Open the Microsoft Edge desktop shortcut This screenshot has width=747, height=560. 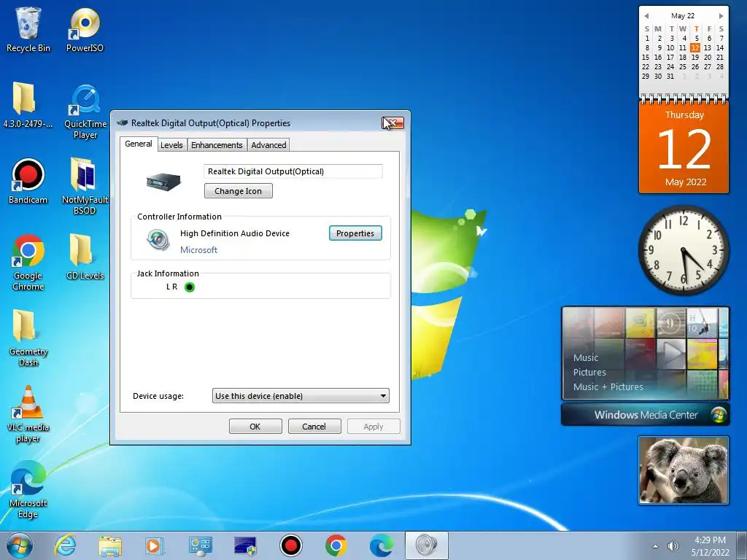28,489
